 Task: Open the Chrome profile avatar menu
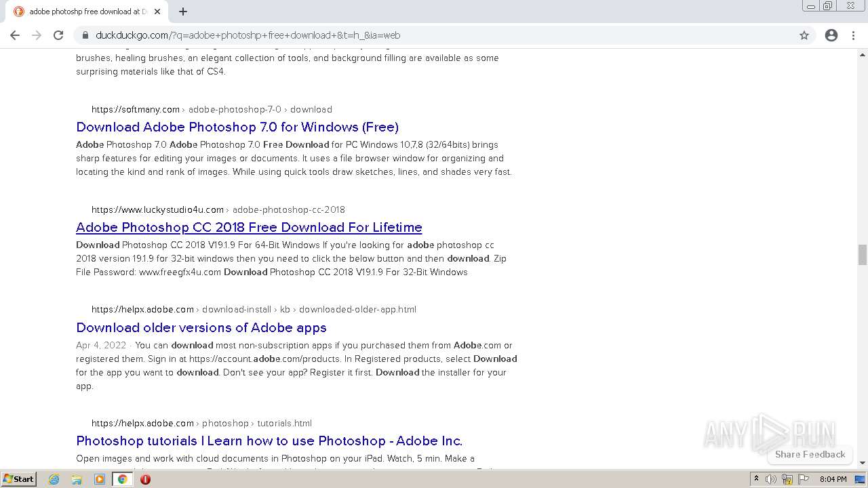pyautogui.click(x=831, y=35)
